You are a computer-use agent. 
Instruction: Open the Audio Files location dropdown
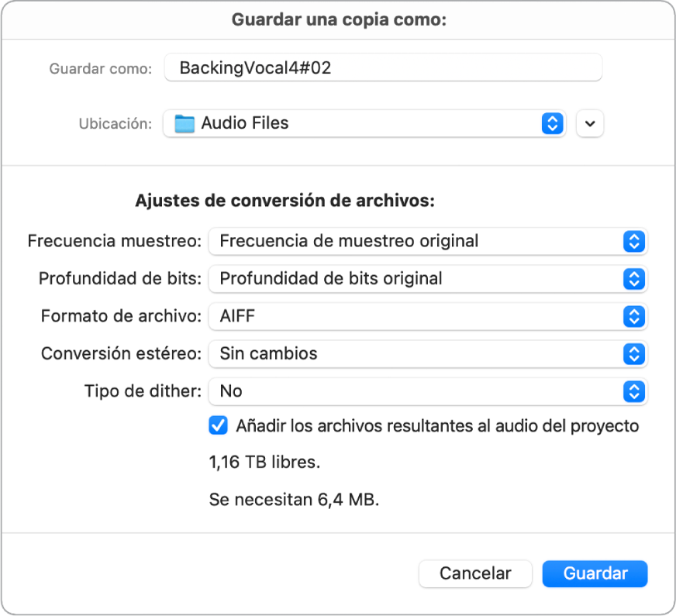[357, 123]
